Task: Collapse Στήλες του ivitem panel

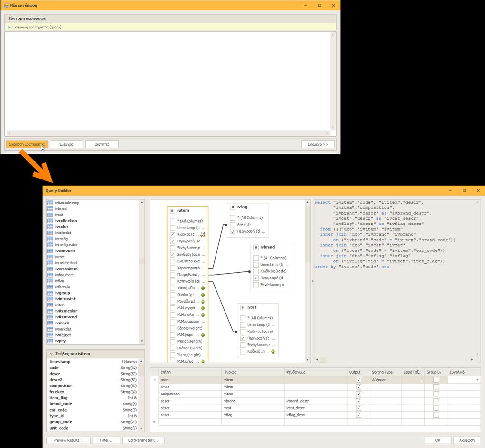Action: [x=51, y=354]
